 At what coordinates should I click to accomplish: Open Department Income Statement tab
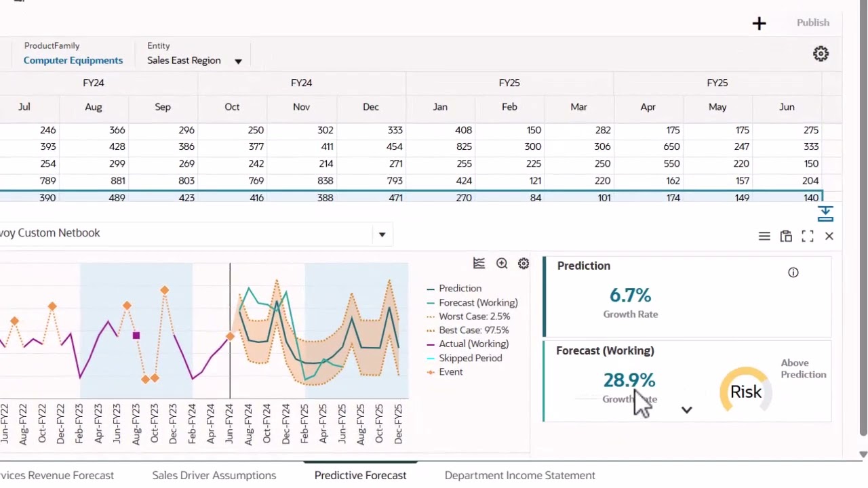(520, 475)
